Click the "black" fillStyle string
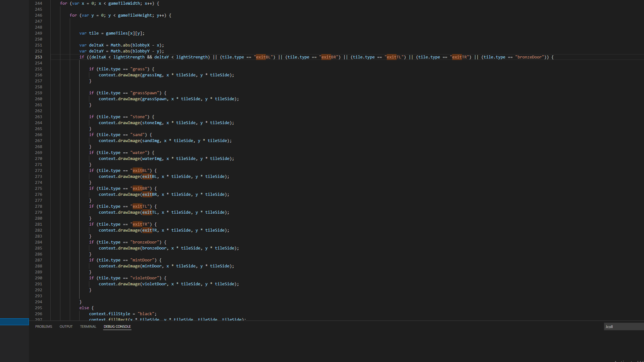Screen dimensions: 644x362 [146, 314]
